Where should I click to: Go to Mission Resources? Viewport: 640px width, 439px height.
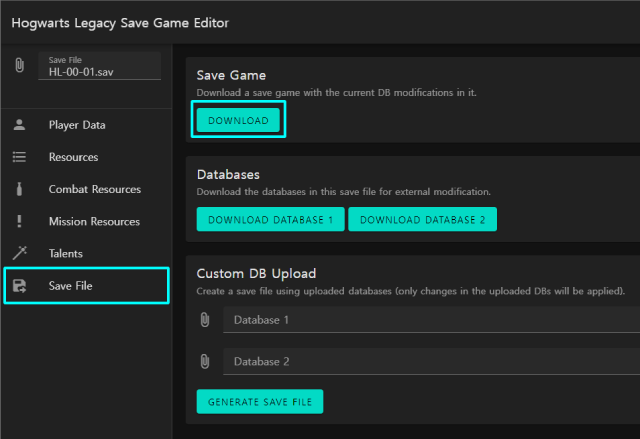pos(87,222)
